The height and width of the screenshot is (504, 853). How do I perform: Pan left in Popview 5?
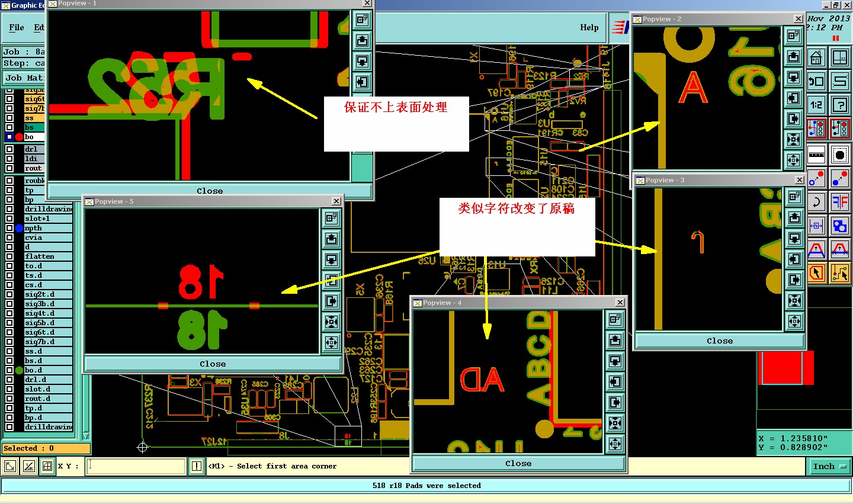coord(332,281)
